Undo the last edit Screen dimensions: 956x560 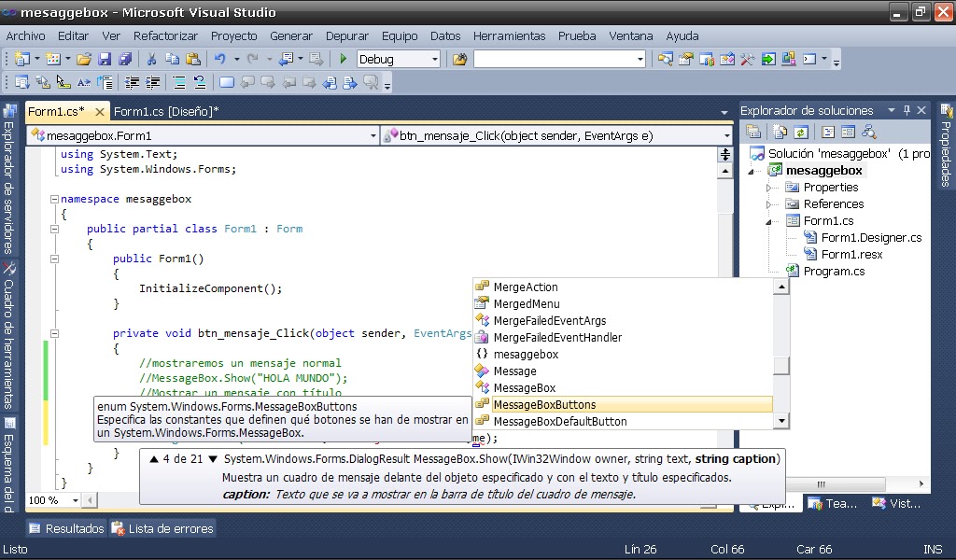click(218, 57)
